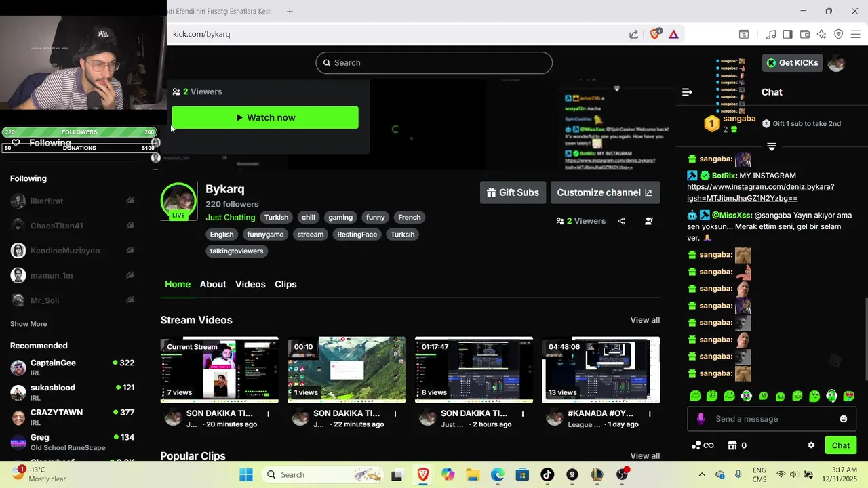Open the Brave Wallet icon
Viewport: 868px width, 488px height.
pos(805,34)
